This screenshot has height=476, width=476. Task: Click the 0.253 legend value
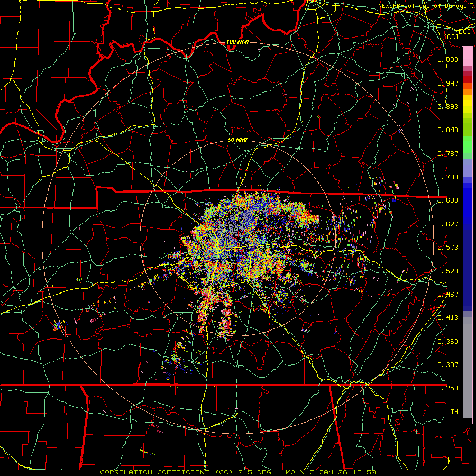[x=448, y=388]
